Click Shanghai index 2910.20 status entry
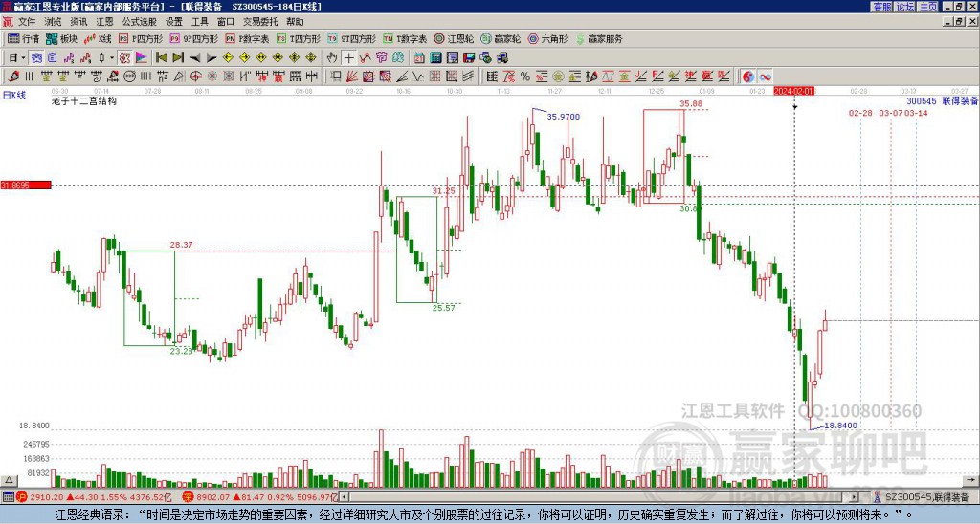980x524 pixels. (95, 498)
